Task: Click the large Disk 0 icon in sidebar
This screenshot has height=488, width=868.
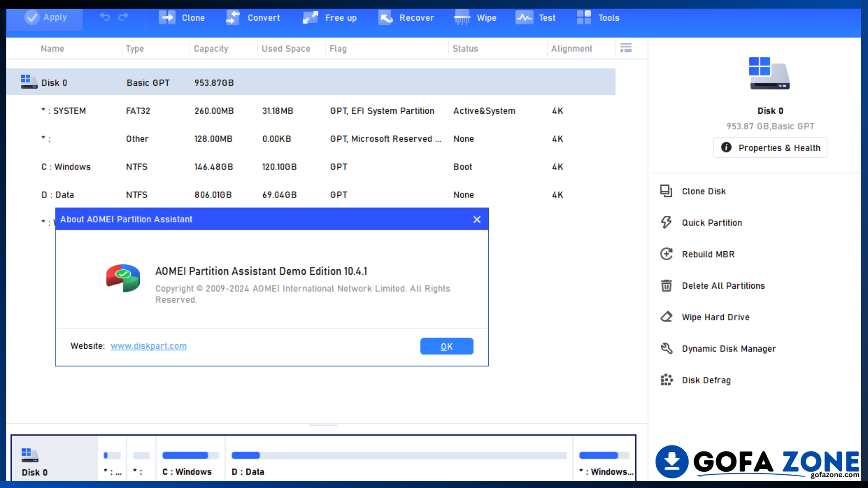Action: coord(769,73)
